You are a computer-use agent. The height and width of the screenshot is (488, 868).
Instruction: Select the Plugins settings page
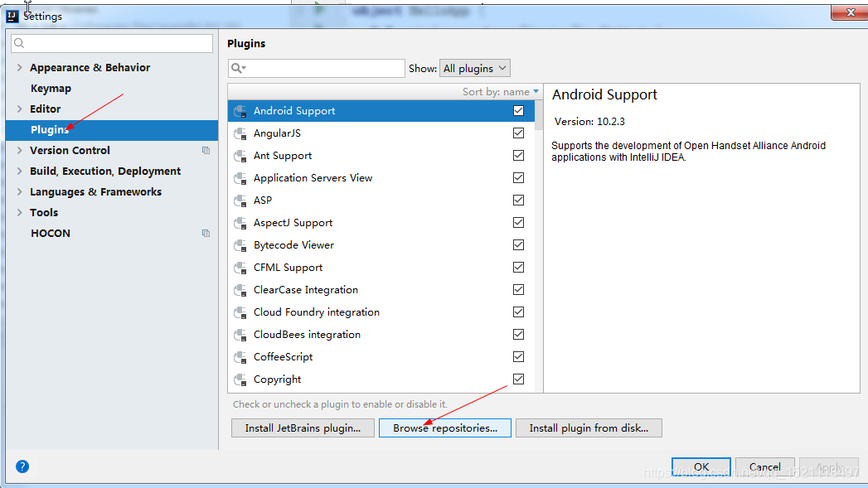(x=112, y=130)
